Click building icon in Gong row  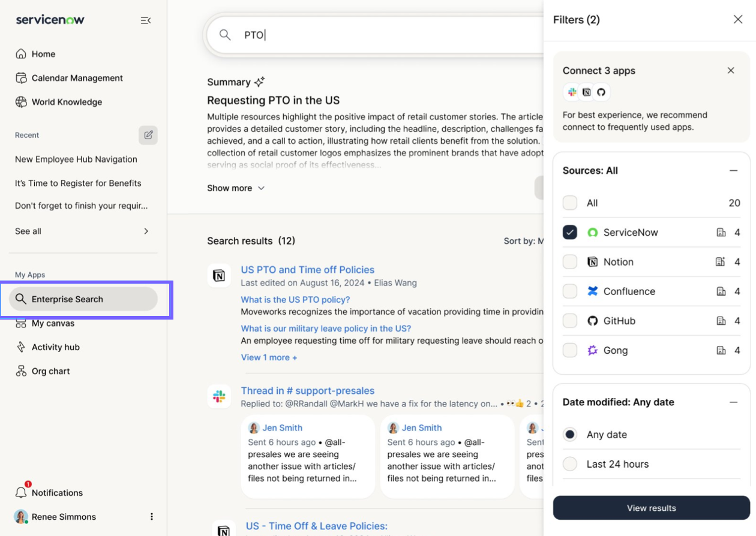click(x=721, y=350)
